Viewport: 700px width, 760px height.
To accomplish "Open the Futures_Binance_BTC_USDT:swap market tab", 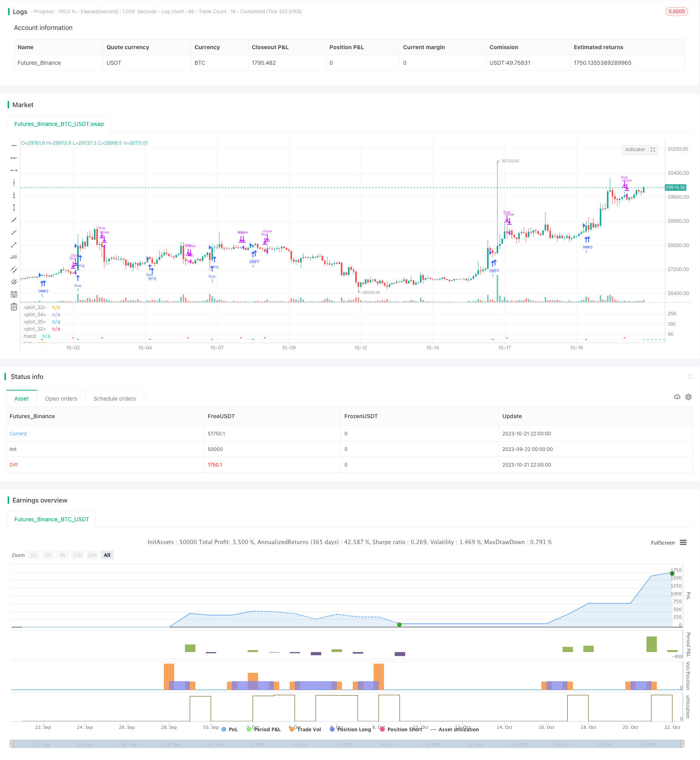I will click(x=59, y=124).
